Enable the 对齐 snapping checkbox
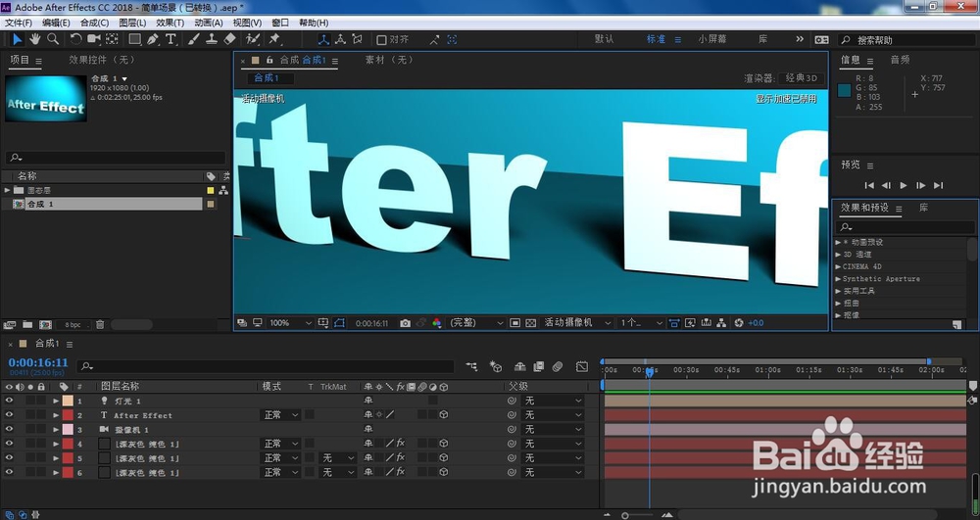Image resolution: width=980 pixels, height=520 pixels. 381,39
